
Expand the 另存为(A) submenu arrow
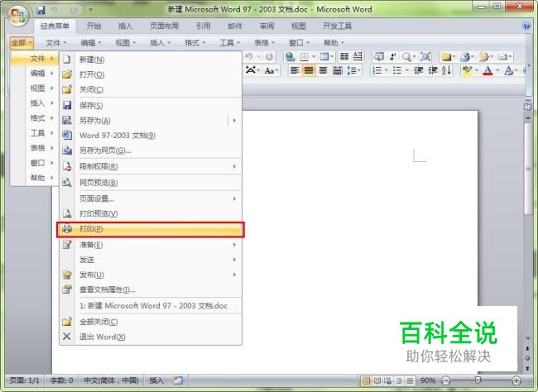tap(234, 121)
